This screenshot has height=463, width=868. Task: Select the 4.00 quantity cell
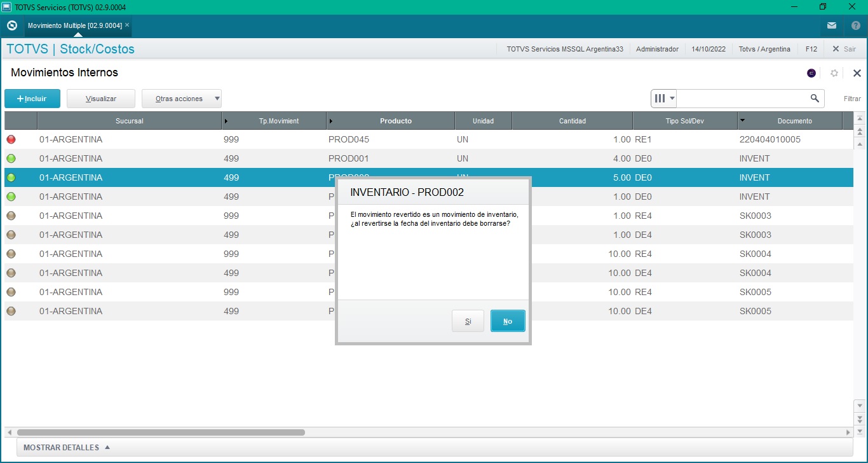tap(621, 158)
